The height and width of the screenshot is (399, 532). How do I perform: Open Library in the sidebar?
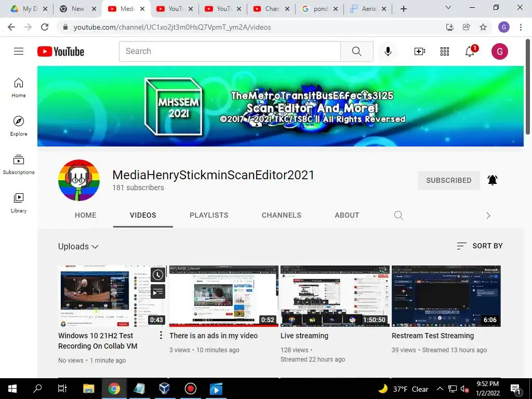tap(19, 203)
